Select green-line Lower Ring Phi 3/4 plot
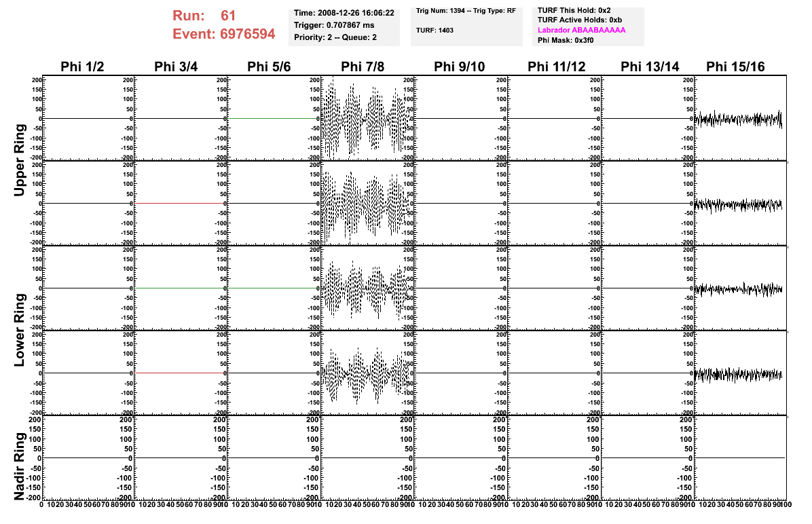The width and height of the screenshot is (812, 524). pos(181,287)
